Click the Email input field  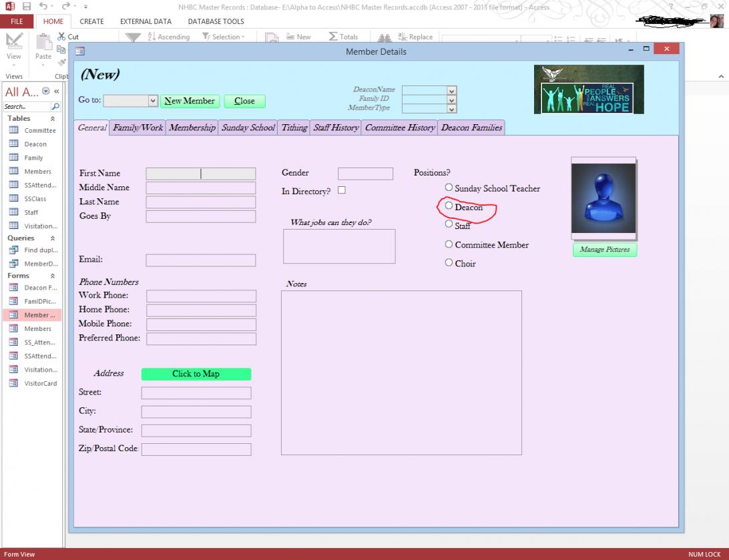(200, 260)
